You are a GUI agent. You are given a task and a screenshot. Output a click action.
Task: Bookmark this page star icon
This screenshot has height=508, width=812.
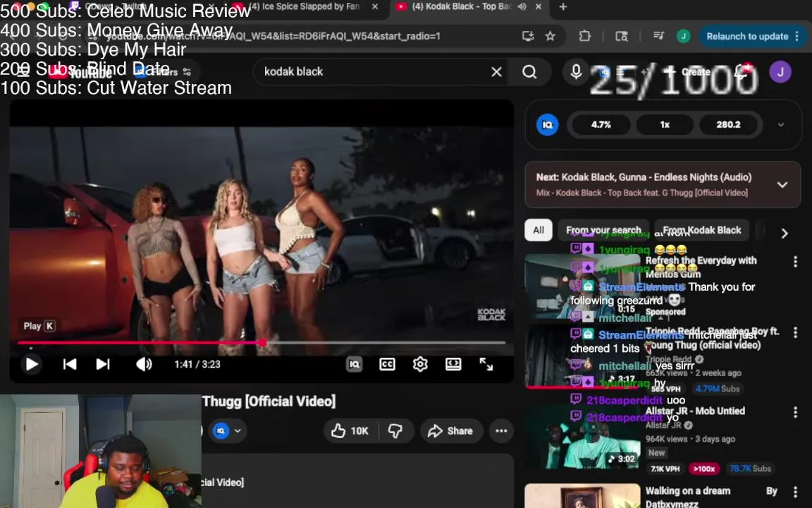[x=550, y=36]
